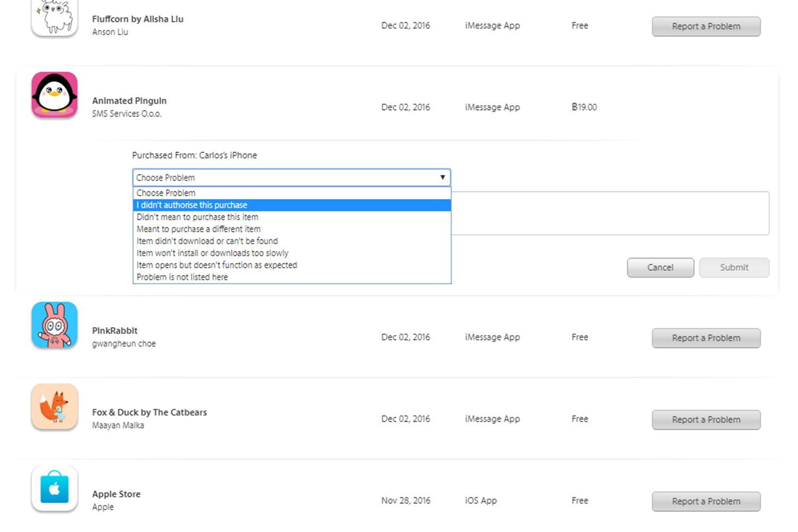
Task: Click developer name 'Maayan Malka'
Action: coord(118,426)
